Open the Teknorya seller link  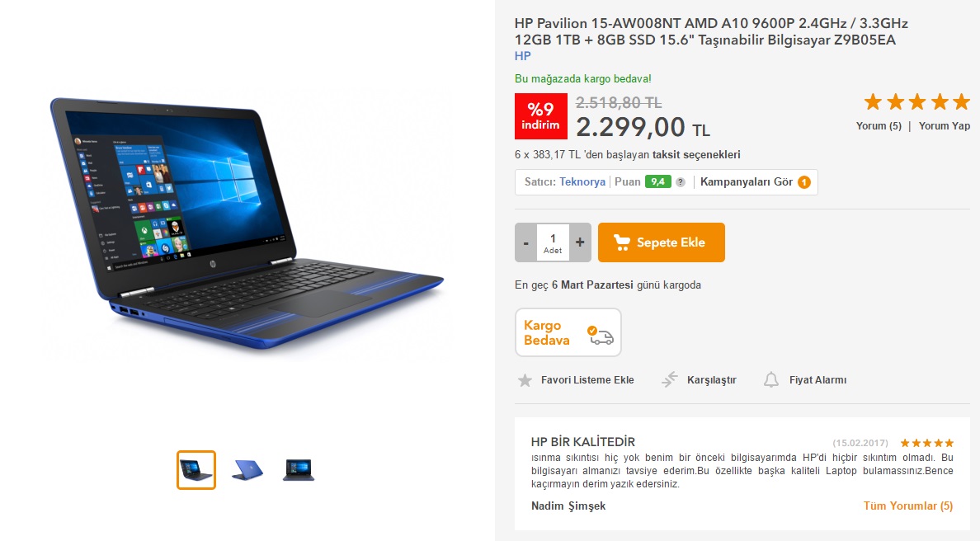[x=582, y=181]
